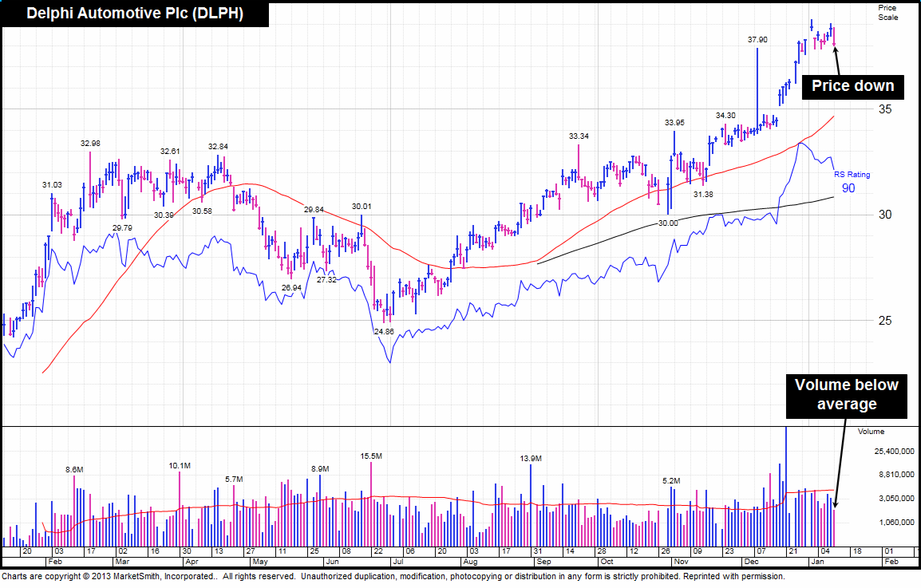This screenshot has width=921, height=588.
Task: Click the Jul month label
Action: (x=398, y=562)
